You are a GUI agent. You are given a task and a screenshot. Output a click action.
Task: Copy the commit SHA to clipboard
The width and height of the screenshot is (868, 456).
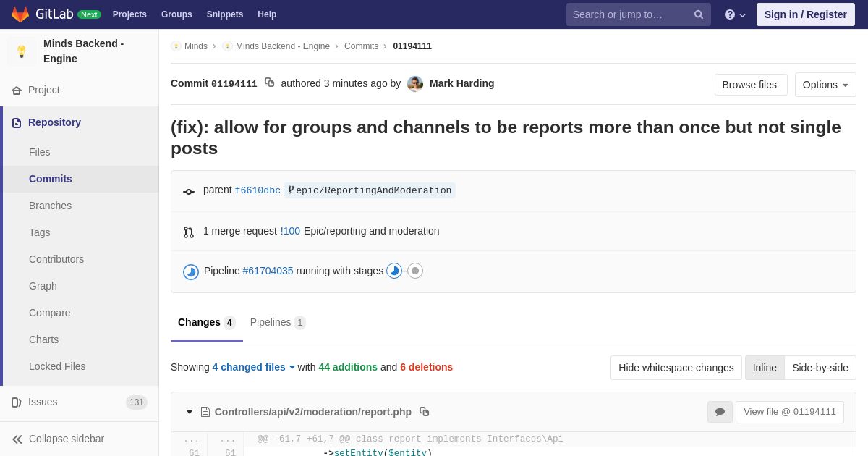click(269, 83)
